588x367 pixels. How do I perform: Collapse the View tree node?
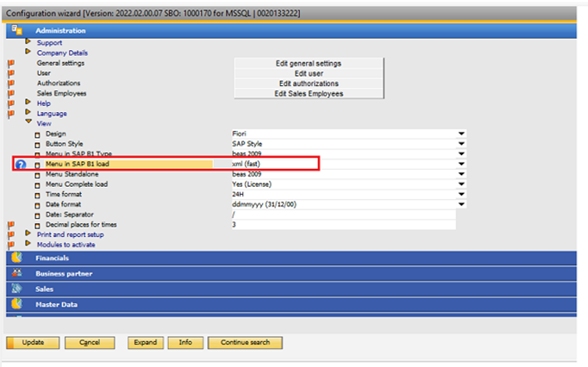[28, 121]
